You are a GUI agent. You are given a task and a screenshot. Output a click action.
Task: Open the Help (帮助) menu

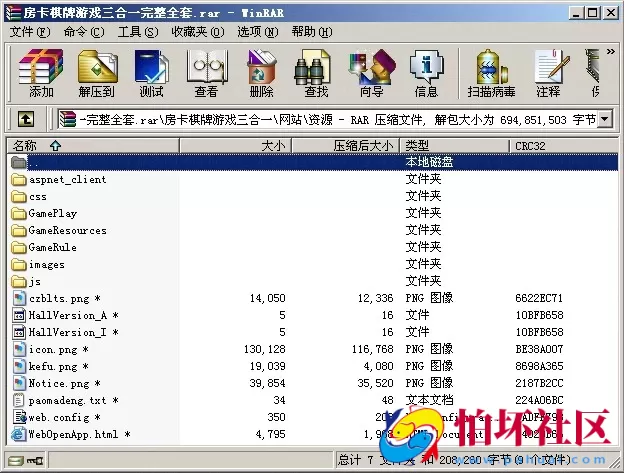[x=312, y=32]
